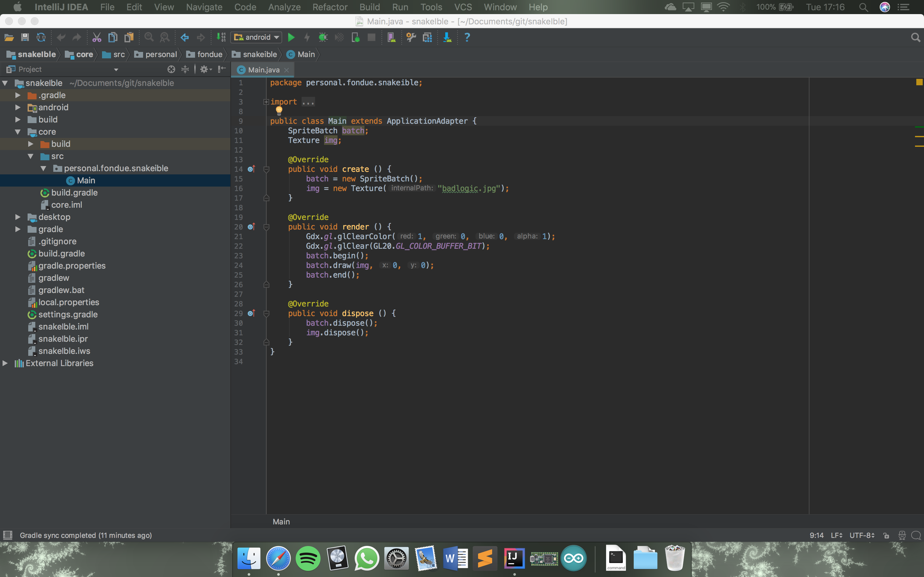This screenshot has height=577, width=924.
Task: Open the Refactor menu
Action: click(329, 7)
